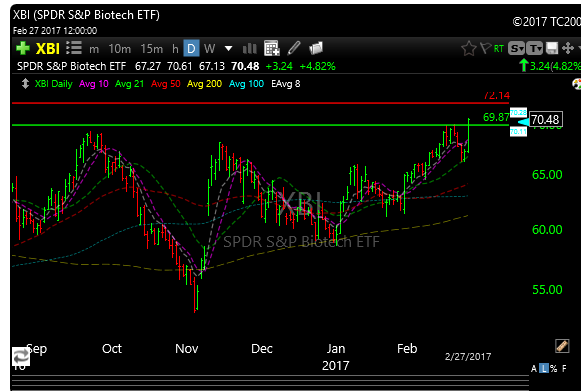Click the four-arrow move icon
This screenshot has height=391, width=581.
(568, 48)
